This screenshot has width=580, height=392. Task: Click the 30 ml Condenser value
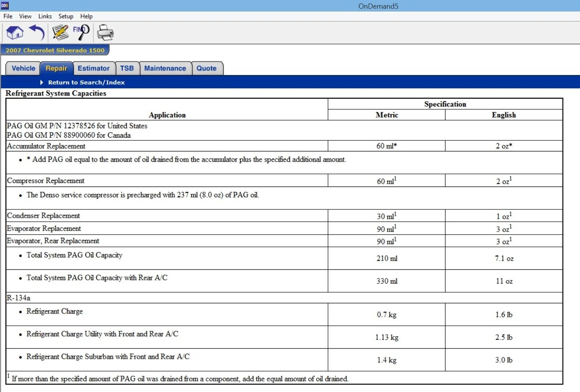coord(387,216)
